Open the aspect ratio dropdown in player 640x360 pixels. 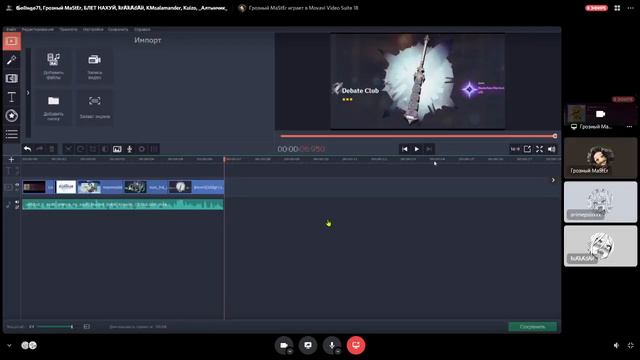coord(515,149)
